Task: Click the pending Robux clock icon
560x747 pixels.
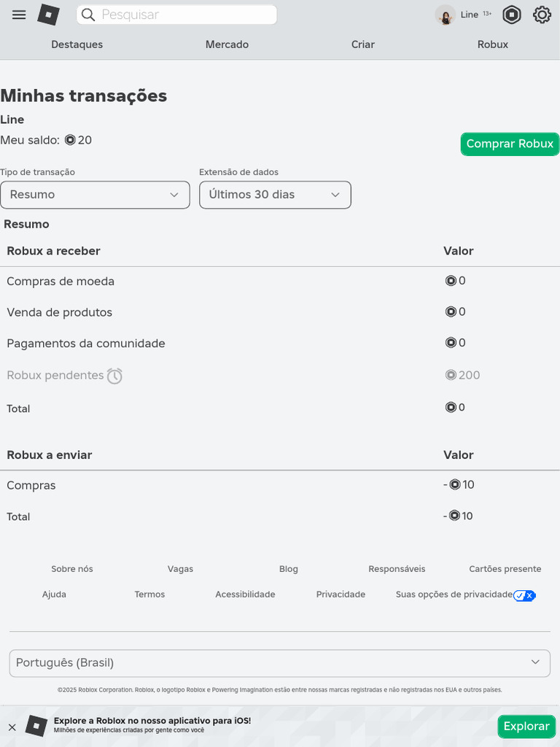Action: coord(114,376)
